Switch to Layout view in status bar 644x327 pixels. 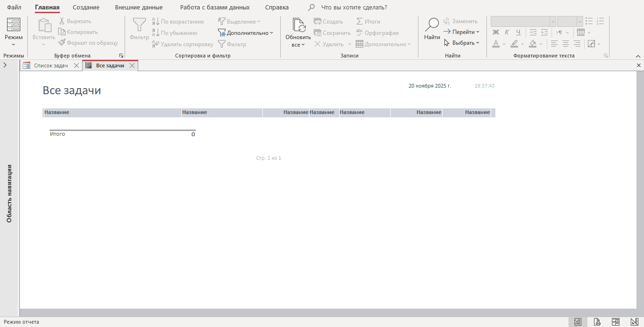tap(616, 322)
